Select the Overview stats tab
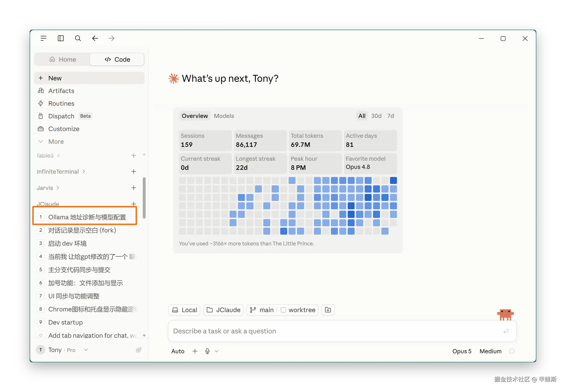The height and width of the screenshot is (392, 566). pos(195,116)
